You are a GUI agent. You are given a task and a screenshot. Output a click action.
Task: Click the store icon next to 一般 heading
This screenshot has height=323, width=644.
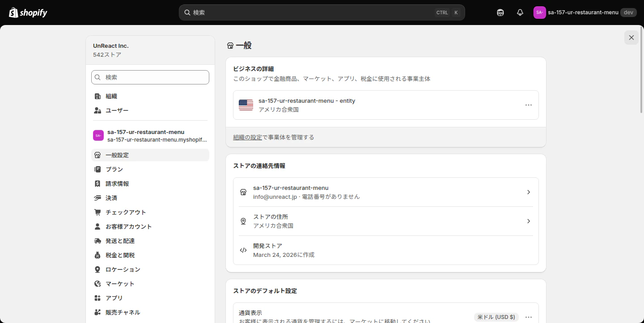tap(230, 46)
